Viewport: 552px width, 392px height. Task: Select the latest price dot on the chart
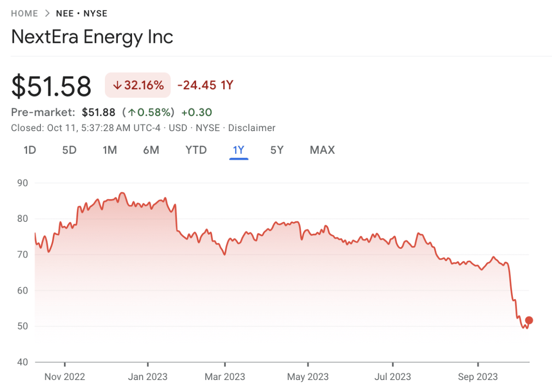[x=528, y=320]
